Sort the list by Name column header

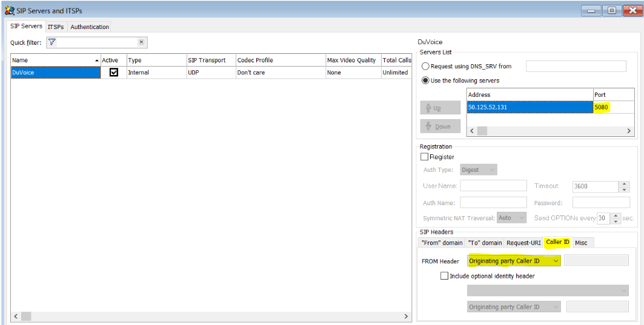tap(55, 60)
